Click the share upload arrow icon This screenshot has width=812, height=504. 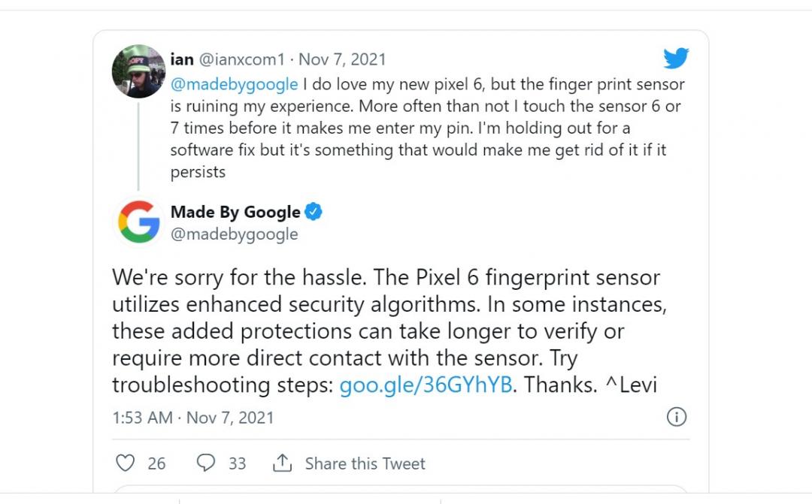282,463
